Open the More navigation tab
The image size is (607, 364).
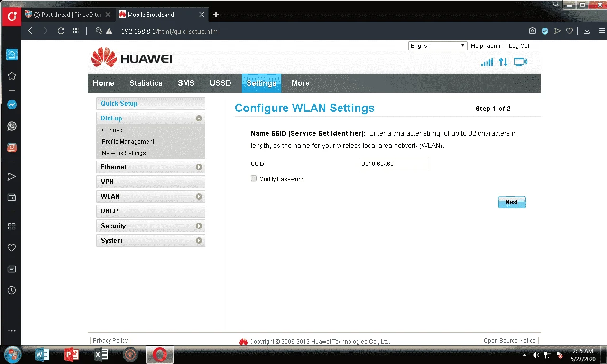301,83
